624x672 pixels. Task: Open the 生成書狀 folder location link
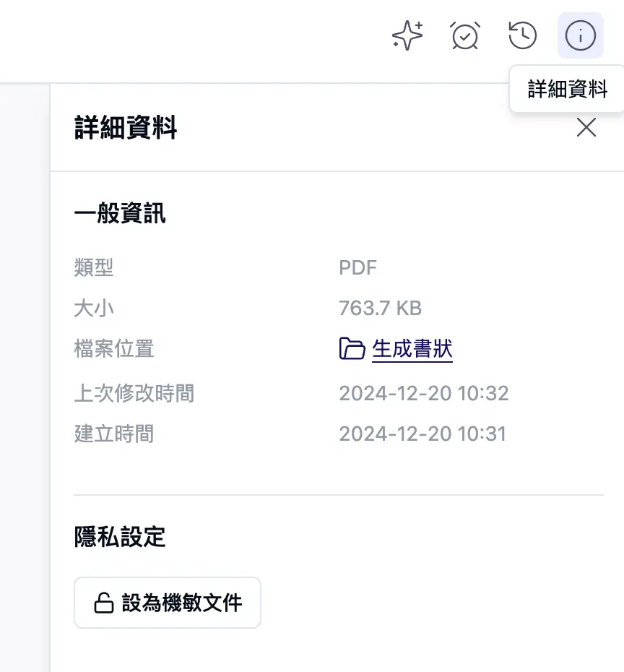tap(412, 349)
